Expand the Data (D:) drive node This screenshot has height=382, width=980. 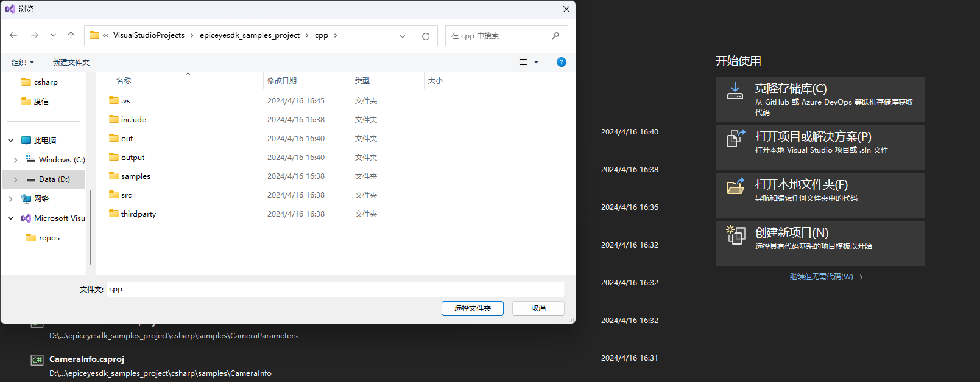[15, 179]
